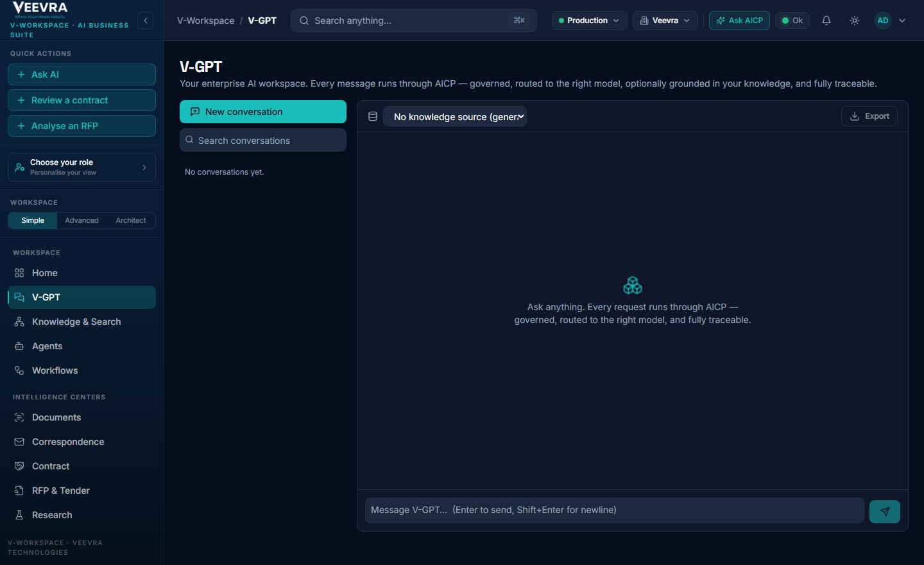Open RFP & Tender center
Viewport: 924px width, 565px height.
click(x=81, y=491)
